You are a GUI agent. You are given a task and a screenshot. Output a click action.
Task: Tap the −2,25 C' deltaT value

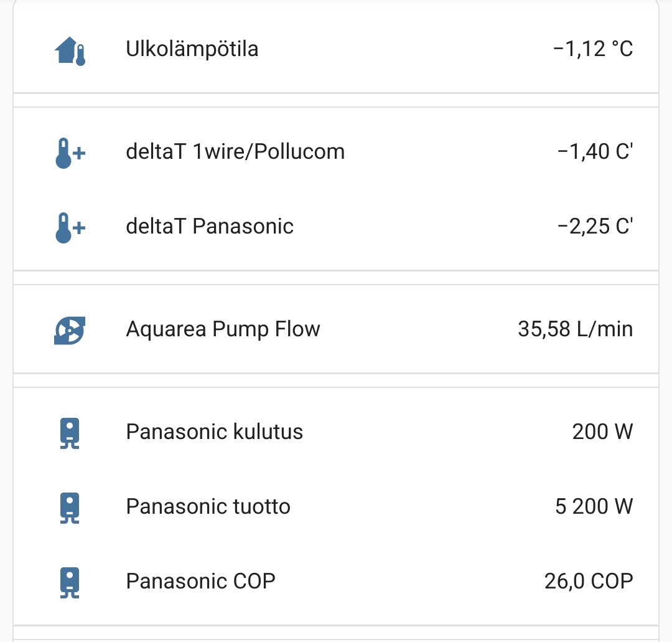pos(595,226)
